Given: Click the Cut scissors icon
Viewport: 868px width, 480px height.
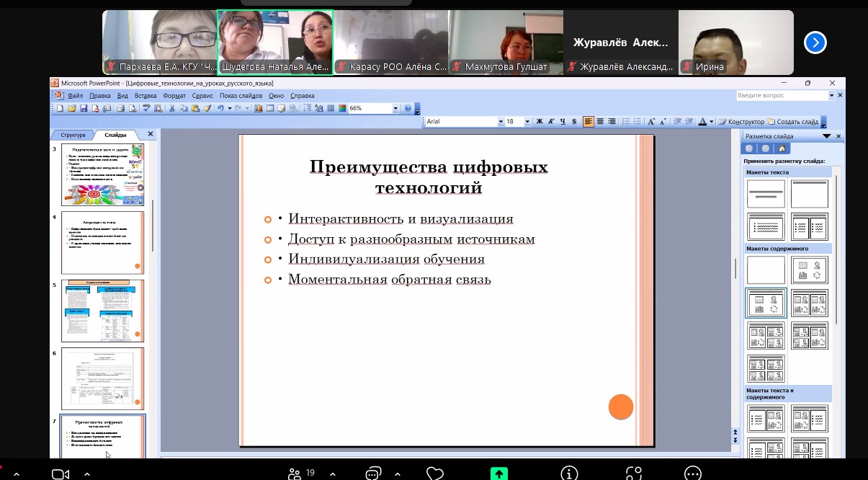Looking at the screenshot, I should 172,109.
